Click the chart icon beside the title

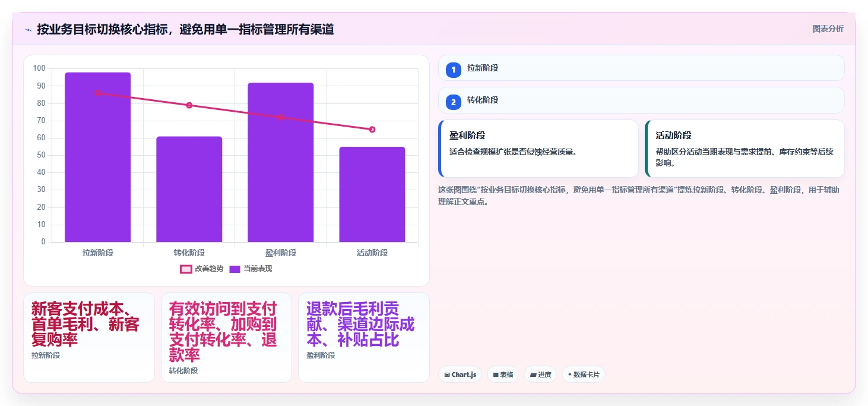click(28, 29)
